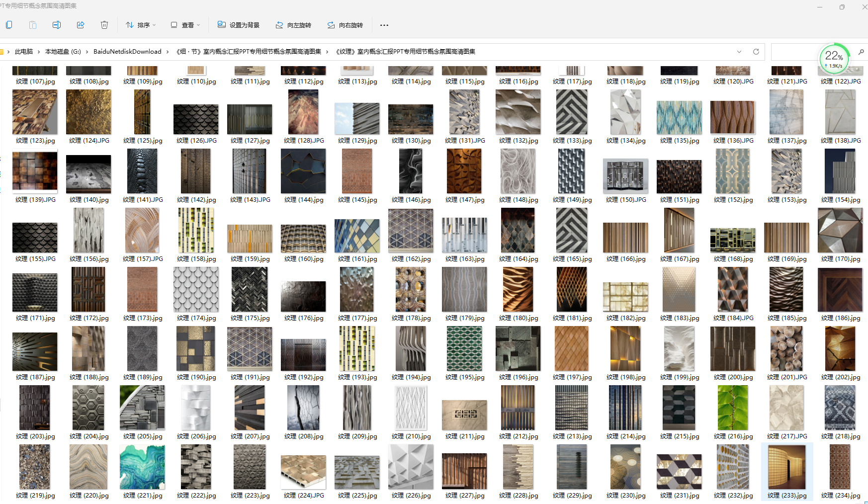Expand the chevron after 此电脑 breadcrumb
The image size is (868, 504).
39,52
